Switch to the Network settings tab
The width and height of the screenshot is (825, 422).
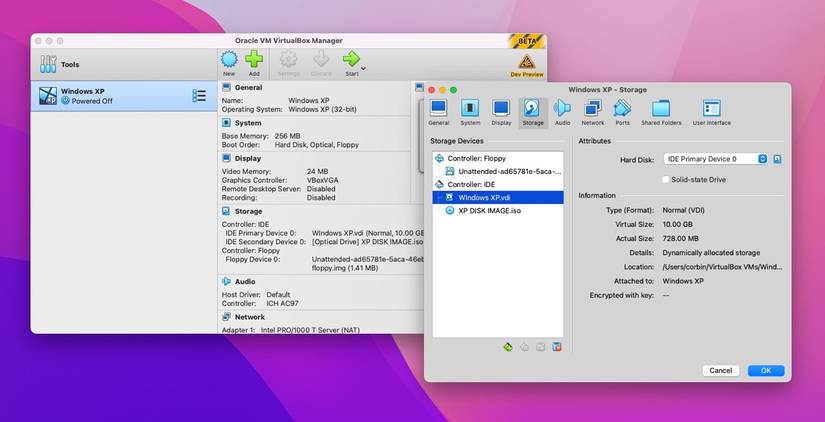(593, 112)
